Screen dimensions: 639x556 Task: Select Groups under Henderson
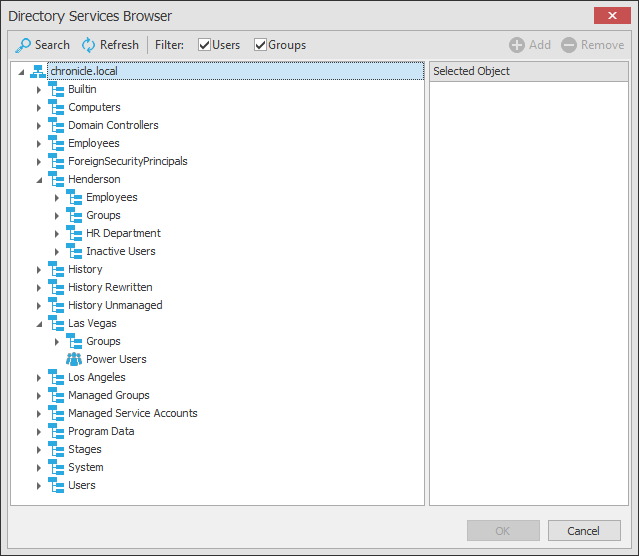(x=104, y=215)
